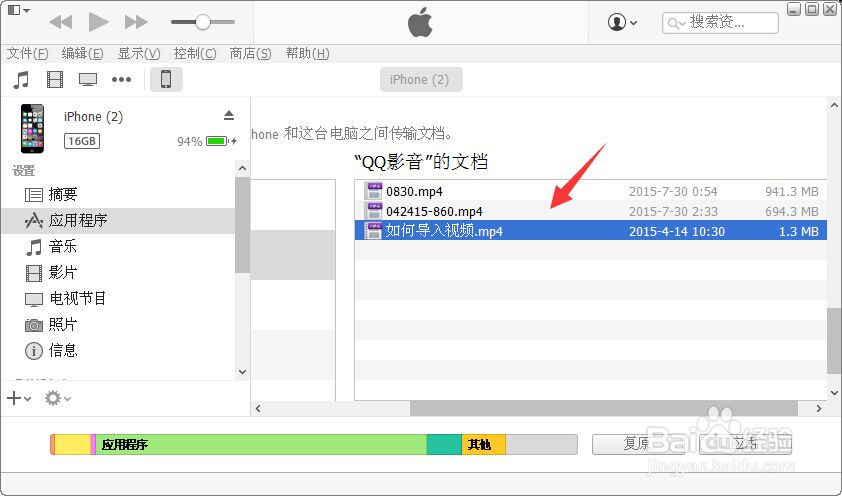842x496 pixels.
Task: Click sidebar scroll down arrow
Action: click(x=242, y=371)
